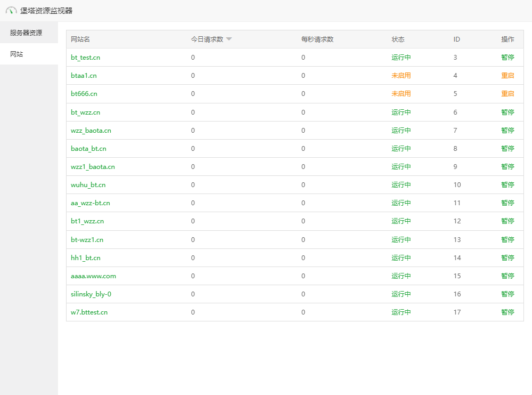Select the aaaa.www.com site link
The image size is (532, 395).
tap(93, 276)
